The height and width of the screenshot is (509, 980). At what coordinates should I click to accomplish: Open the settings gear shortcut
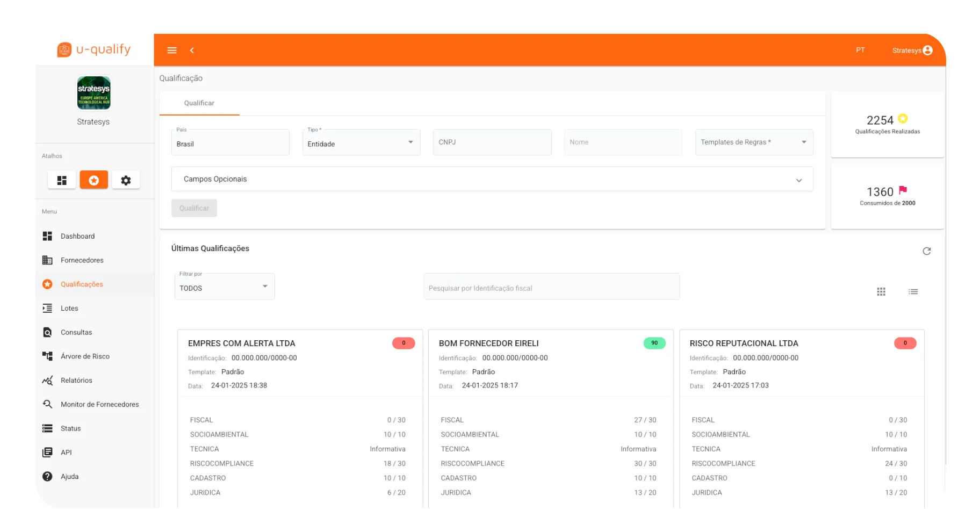click(126, 180)
